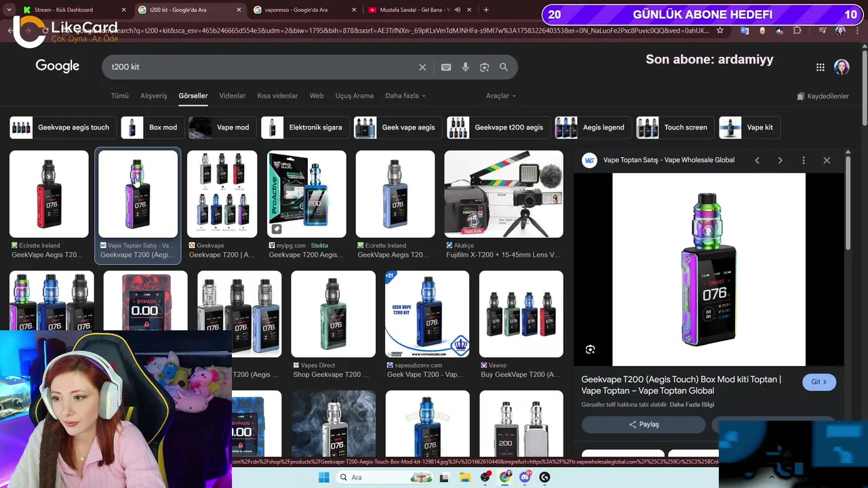
Task: Open File Explorer from the taskbar
Action: (465, 477)
